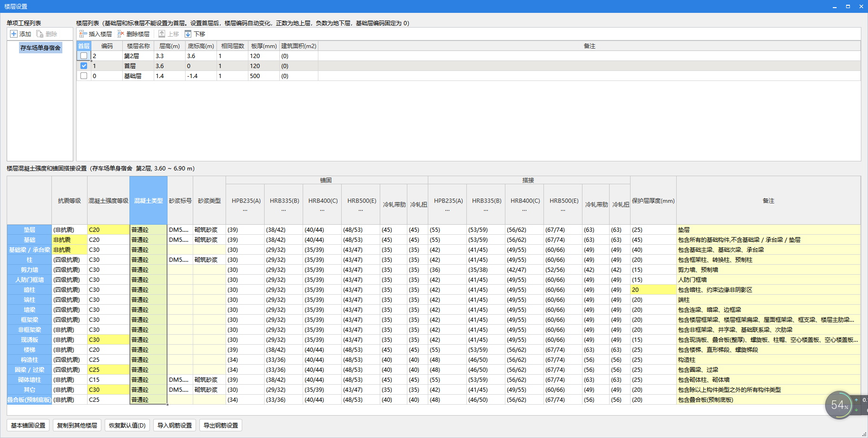Click 板厚 500 cell of 基础层

[264, 76]
